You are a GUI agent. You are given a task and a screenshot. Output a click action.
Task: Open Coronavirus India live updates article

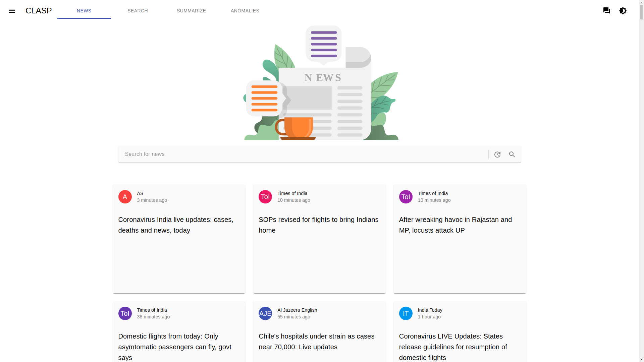pos(176,225)
